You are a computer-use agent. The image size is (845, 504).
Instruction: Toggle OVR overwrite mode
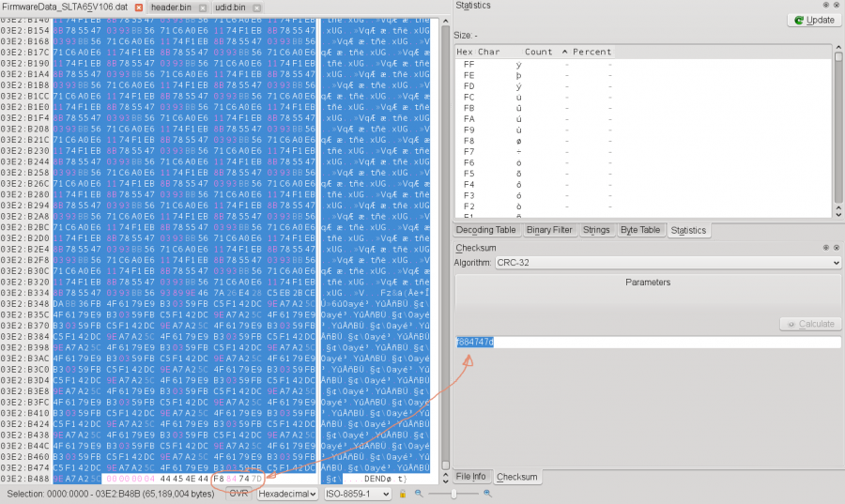click(x=238, y=494)
